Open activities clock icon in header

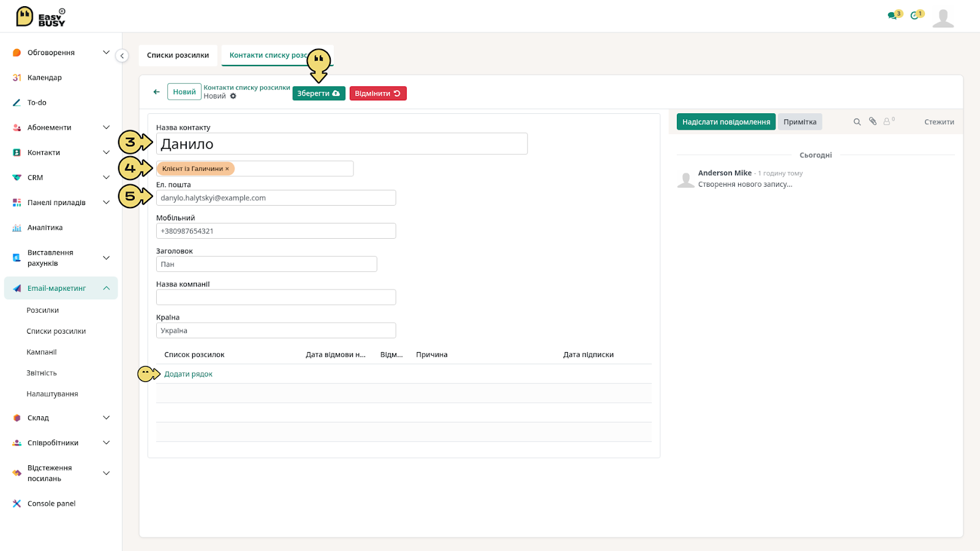(x=914, y=15)
